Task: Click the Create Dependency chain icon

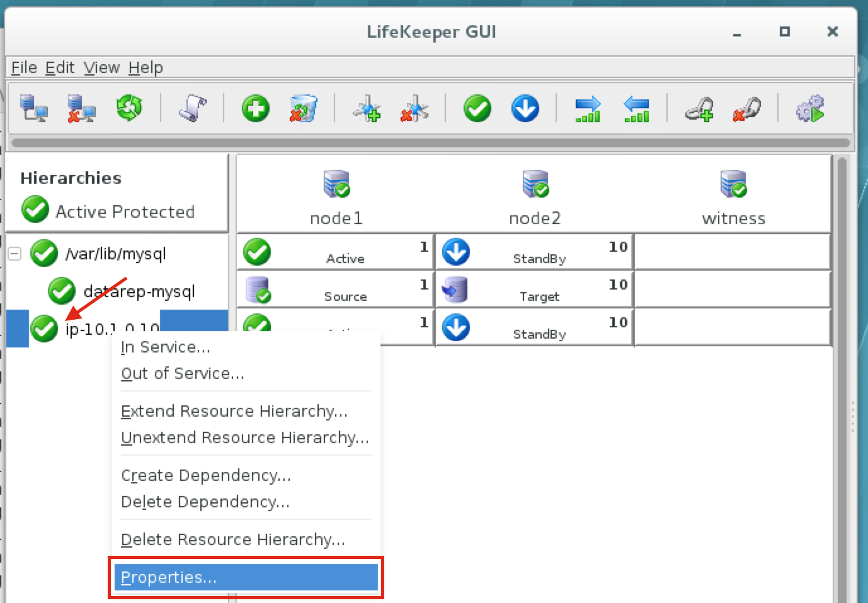Action: (699, 108)
